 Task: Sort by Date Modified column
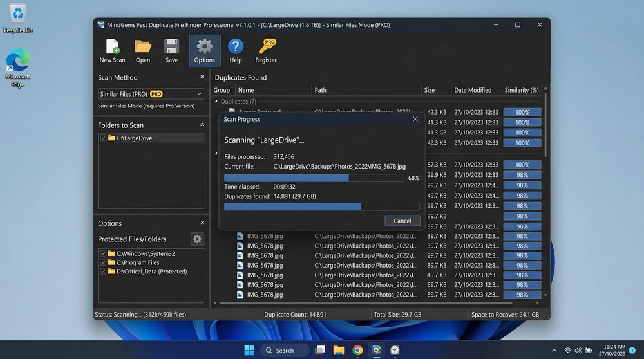(476, 90)
